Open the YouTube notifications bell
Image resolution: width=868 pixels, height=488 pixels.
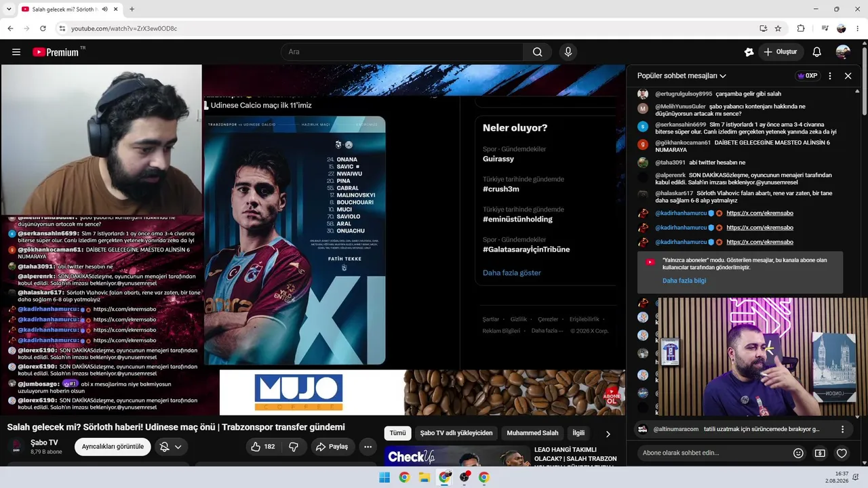pyautogui.click(x=817, y=52)
